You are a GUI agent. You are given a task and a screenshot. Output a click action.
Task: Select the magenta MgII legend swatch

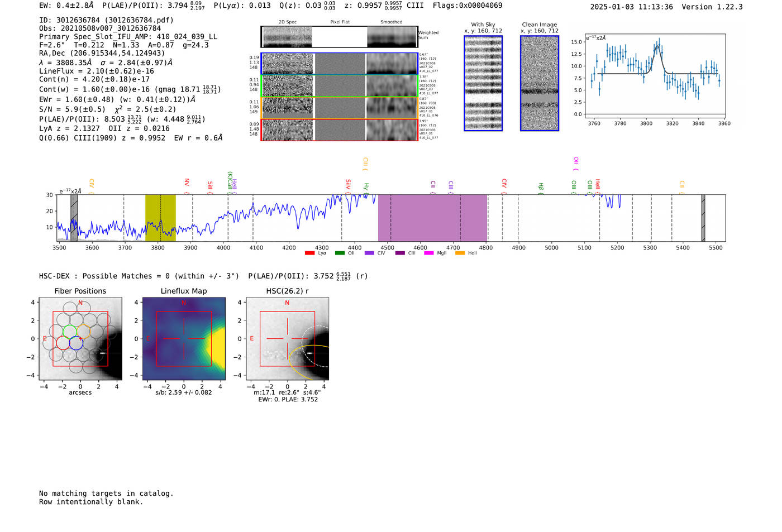429,253
